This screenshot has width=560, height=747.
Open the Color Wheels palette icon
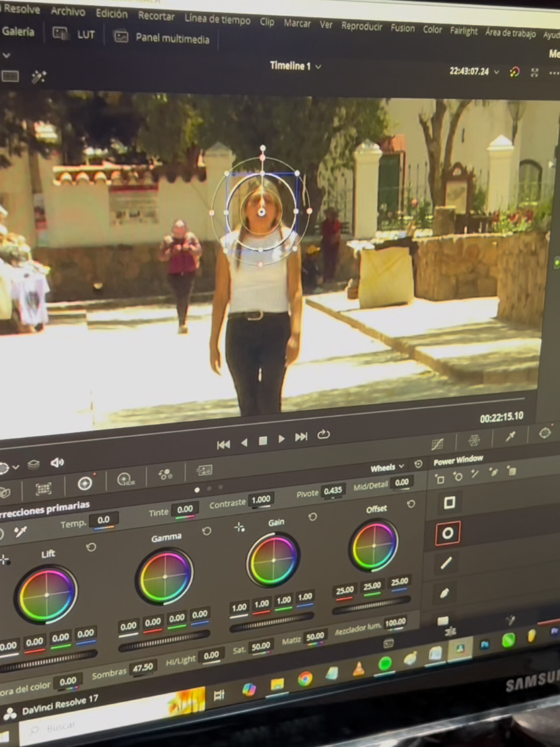point(85,483)
